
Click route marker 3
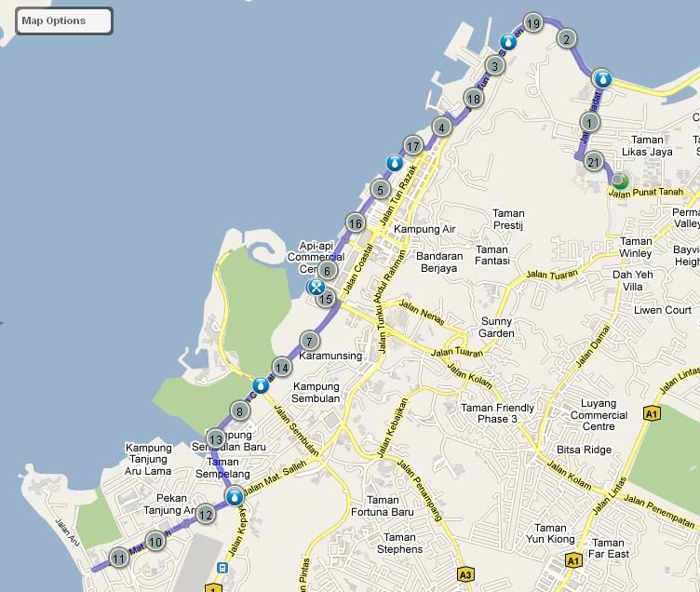tap(494, 66)
